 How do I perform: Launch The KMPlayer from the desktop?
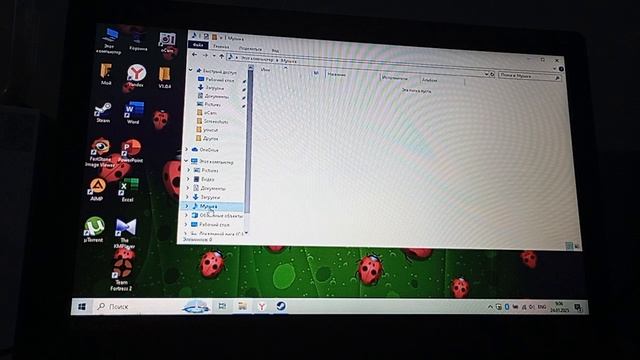point(125,233)
